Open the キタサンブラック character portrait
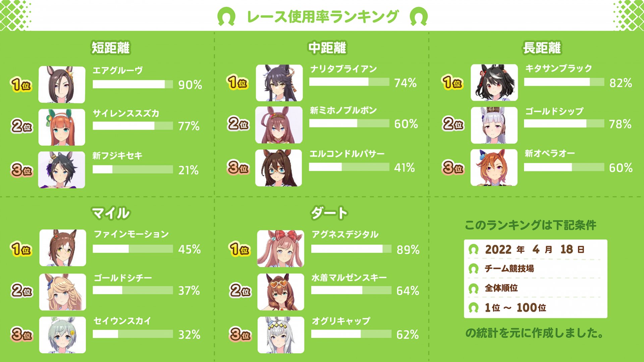 point(494,83)
